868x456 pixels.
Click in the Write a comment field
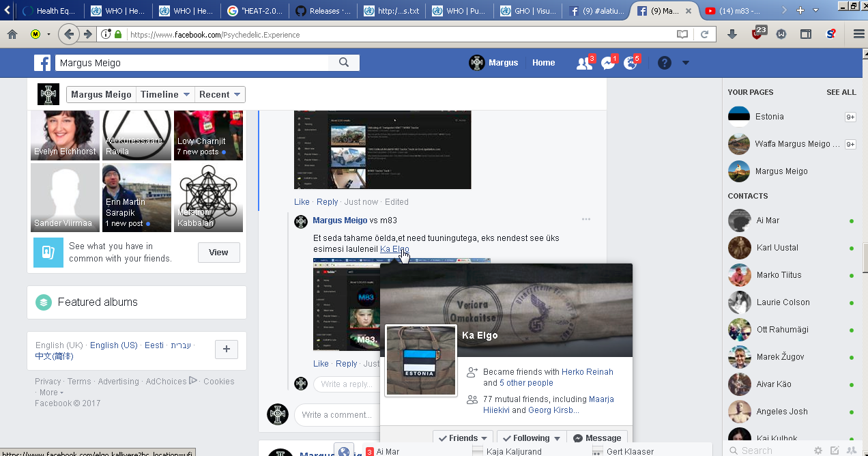coord(336,415)
